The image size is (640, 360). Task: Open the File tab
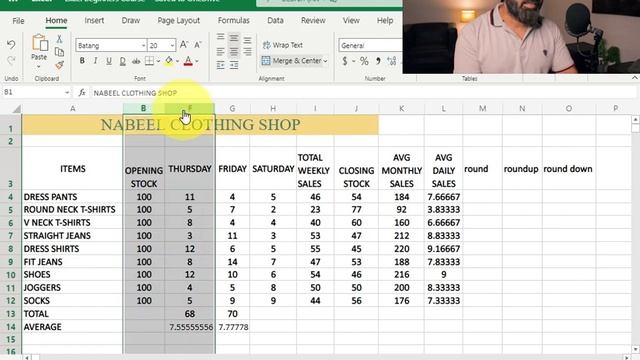(x=18, y=20)
